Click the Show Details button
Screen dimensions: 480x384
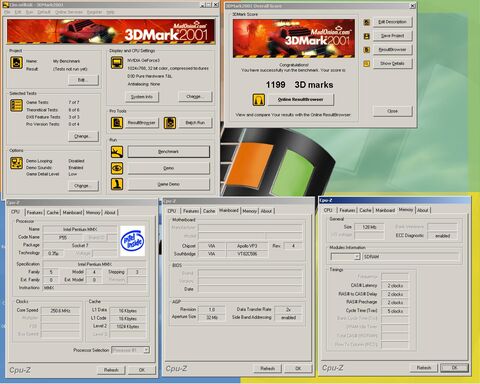(392, 63)
